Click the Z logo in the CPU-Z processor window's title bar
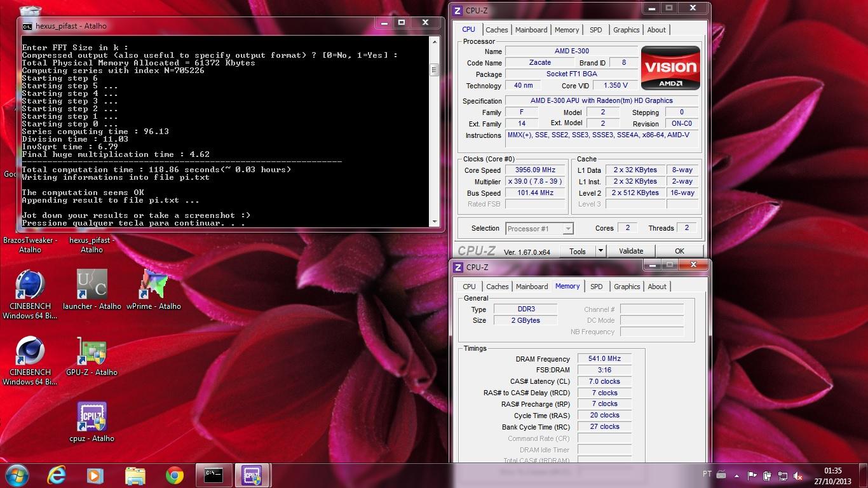Image resolution: width=868 pixels, height=488 pixels. click(458, 10)
